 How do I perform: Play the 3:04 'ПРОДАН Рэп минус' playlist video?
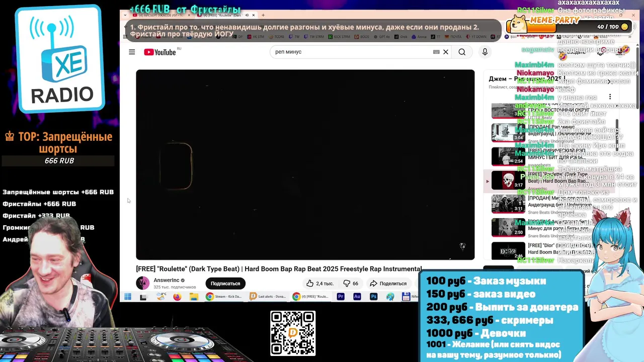tap(508, 133)
